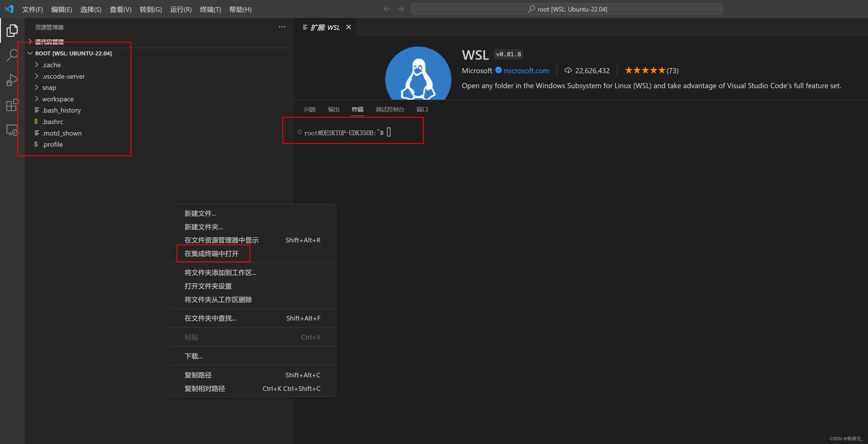Choose 打开文件夹设置 from context menu
Viewport: 868px width, 444px height.
[x=253, y=286]
